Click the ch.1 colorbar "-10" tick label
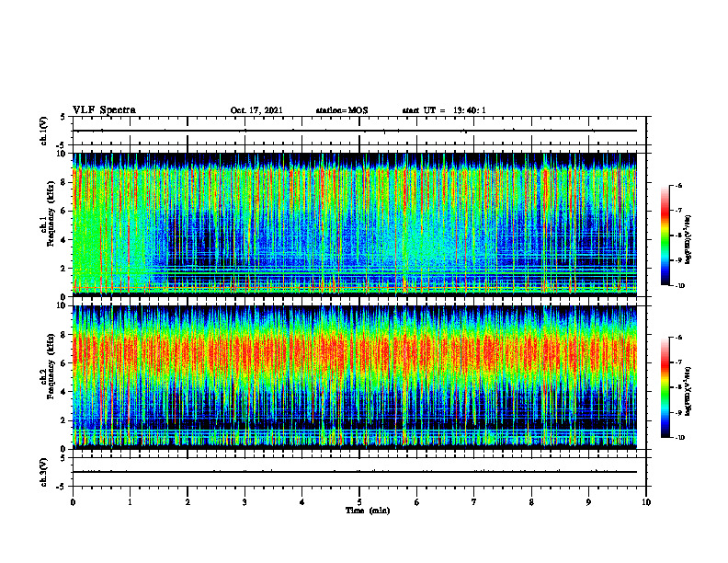The image size is (728, 563). coord(680,286)
